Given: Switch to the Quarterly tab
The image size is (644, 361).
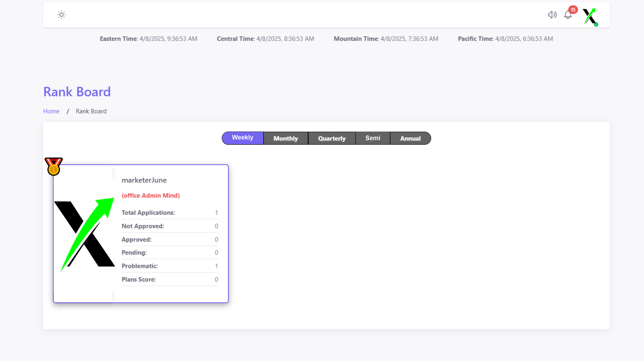Looking at the screenshot, I should click(332, 138).
